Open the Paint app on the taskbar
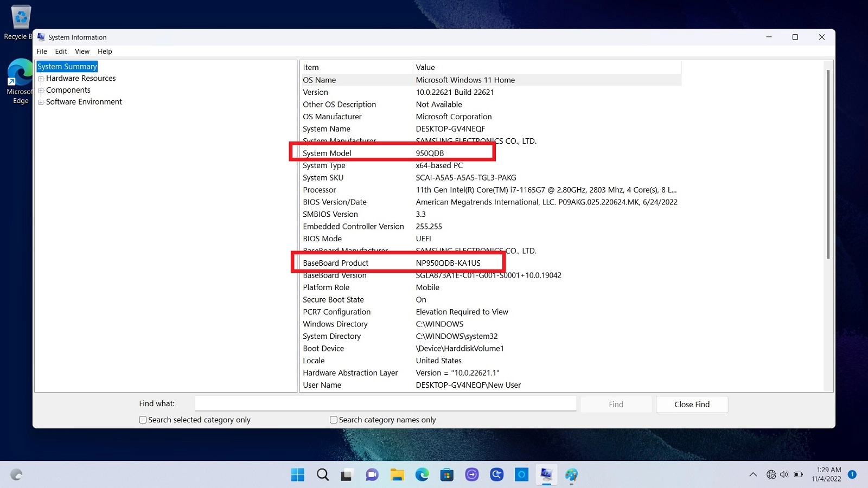Image resolution: width=868 pixels, height=488 pixels. pos(571,475)
